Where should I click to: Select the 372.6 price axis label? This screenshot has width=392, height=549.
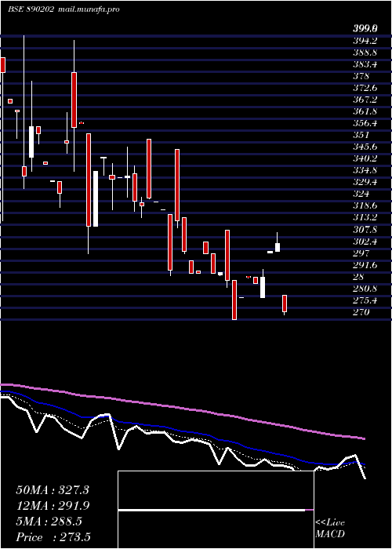tap(365, 88)
